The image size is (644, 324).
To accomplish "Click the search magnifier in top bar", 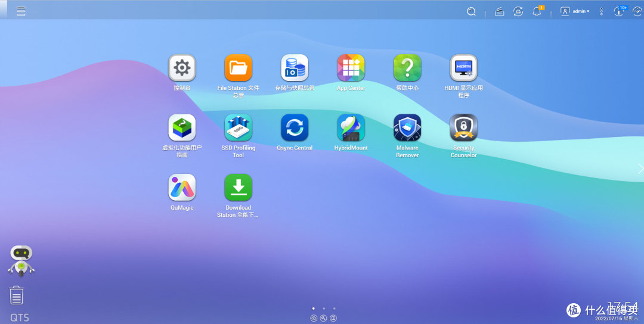I will pos(472,12).
